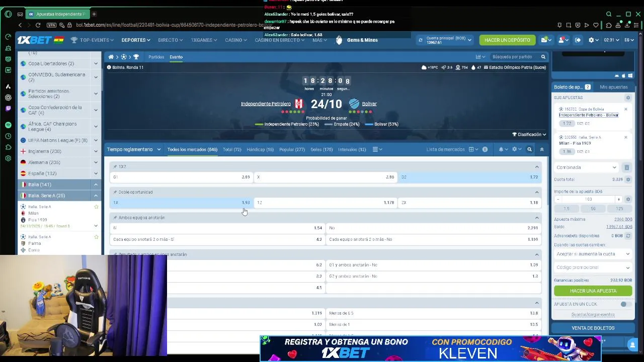This screenshot has height=362, width=644.
Task: Open stake amount settings gear
Action: [628, 199]
